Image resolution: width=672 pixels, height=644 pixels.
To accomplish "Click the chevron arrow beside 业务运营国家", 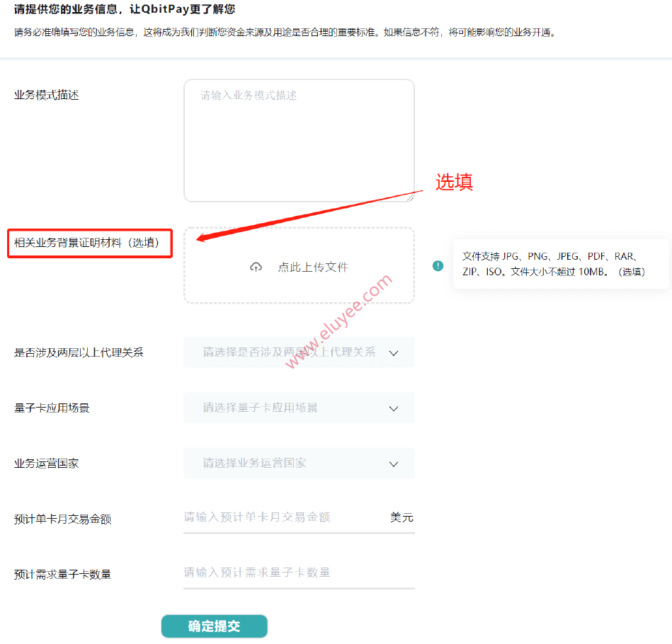I will [393, 464].
